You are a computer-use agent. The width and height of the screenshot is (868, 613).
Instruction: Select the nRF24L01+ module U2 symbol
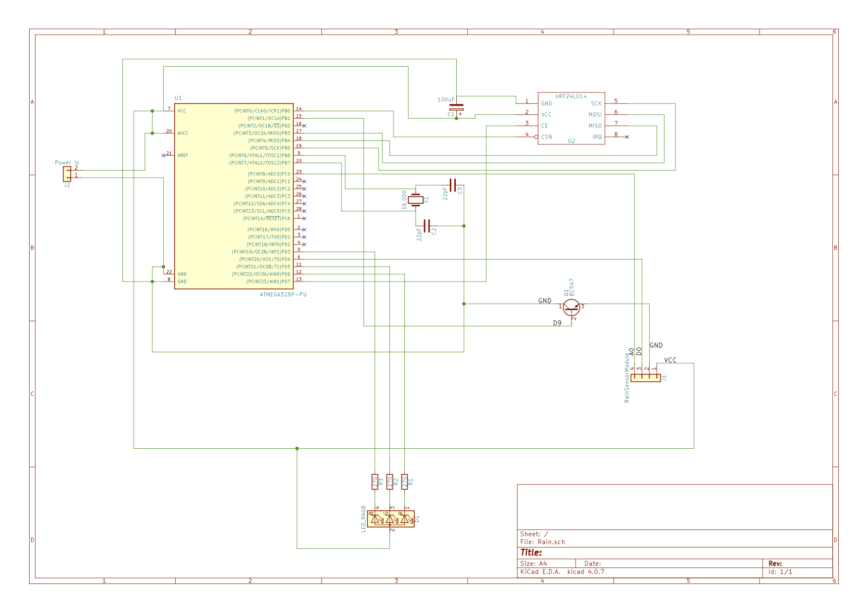click(x=571, y=118)
